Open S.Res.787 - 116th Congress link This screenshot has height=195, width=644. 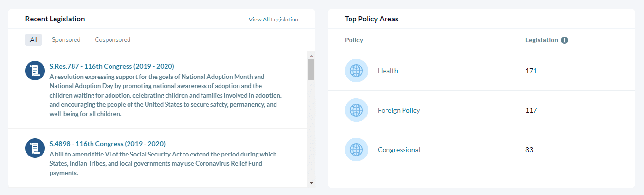pos(112,66)
